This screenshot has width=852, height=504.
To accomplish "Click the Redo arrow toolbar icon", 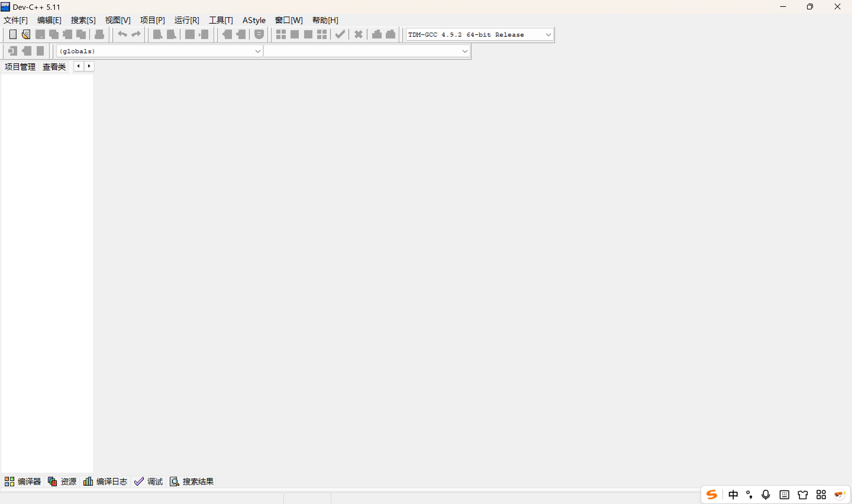I will pyautogui.click(x=136, y=34).
